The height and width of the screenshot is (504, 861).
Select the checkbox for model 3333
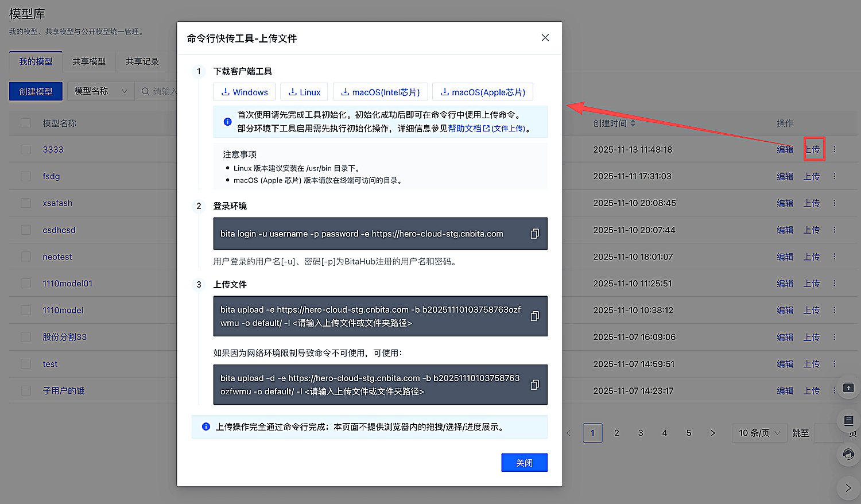pos(26,149)
